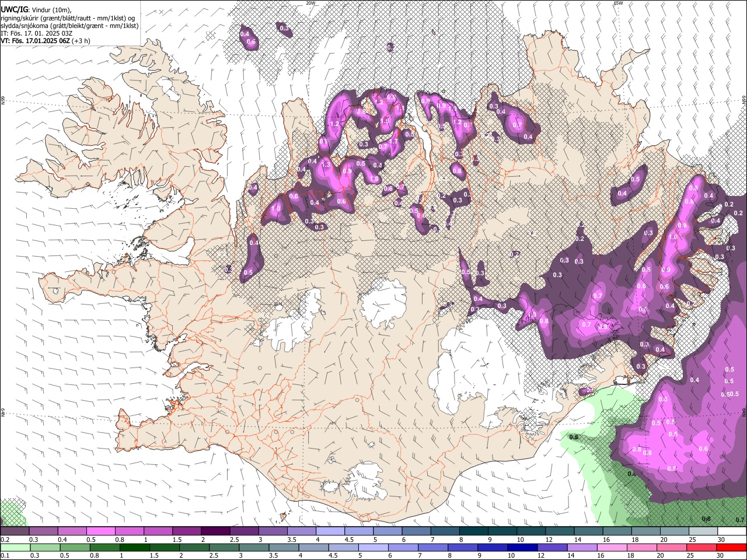Screen dimensions: 747x560
Task: Click the 20W longitude label at top
Action: (310, 3)
